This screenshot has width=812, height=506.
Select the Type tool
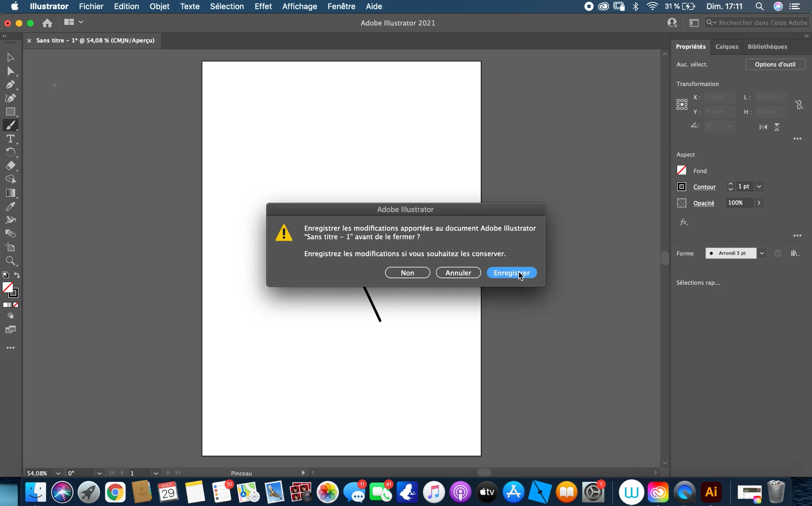point(10,139)
